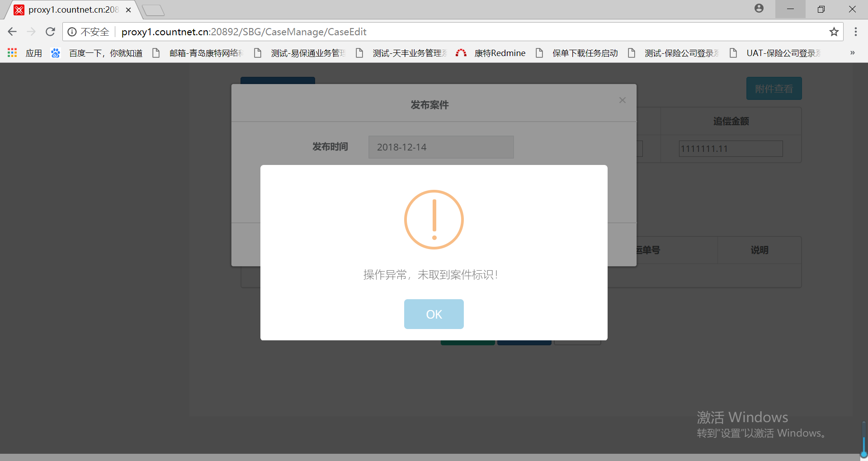Open the 测试-天丰业务管理 bookmark
The image size is (868, 461).
click(401, 53)
